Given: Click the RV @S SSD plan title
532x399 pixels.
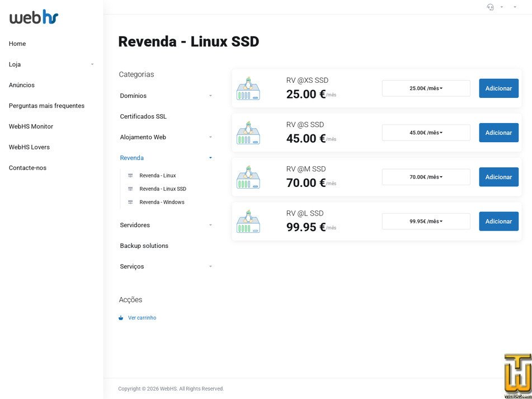Looking at the screenshot, I should [305, 125].
